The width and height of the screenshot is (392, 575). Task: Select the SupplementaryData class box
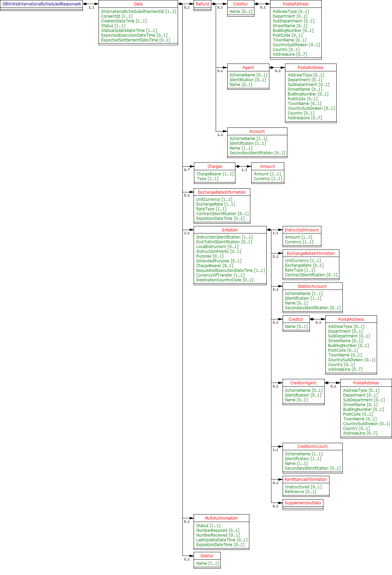(303, 503)
